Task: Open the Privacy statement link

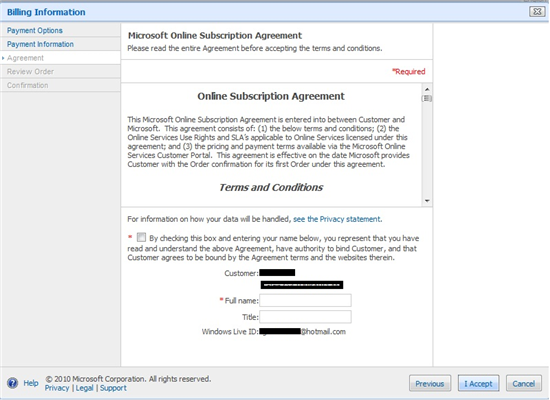Action: [x=337, y=219]
